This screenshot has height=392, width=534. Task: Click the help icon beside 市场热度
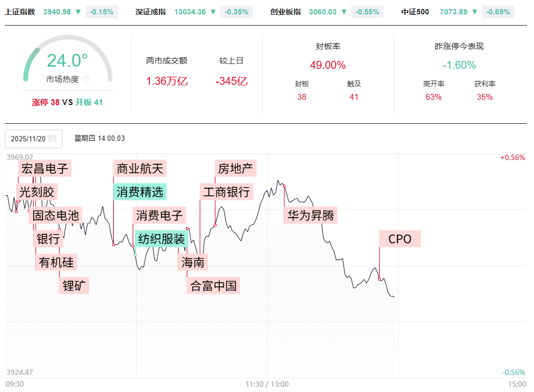tap(86, 79)
